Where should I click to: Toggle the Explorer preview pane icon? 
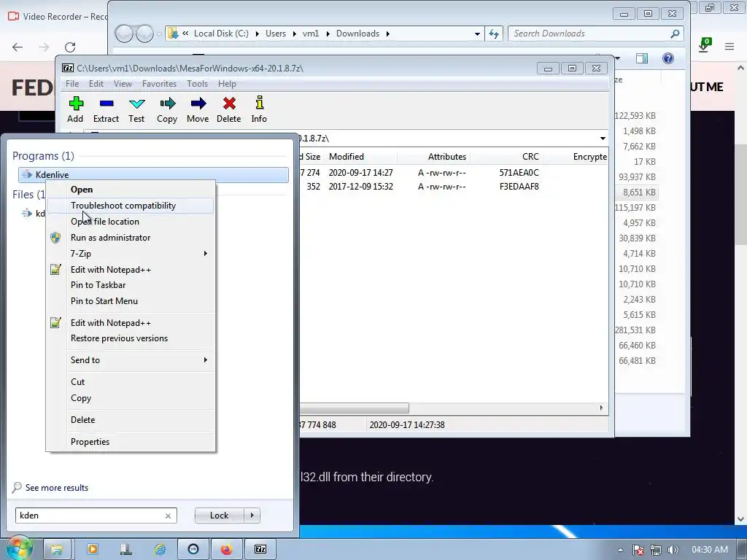[x=642, y=58]
